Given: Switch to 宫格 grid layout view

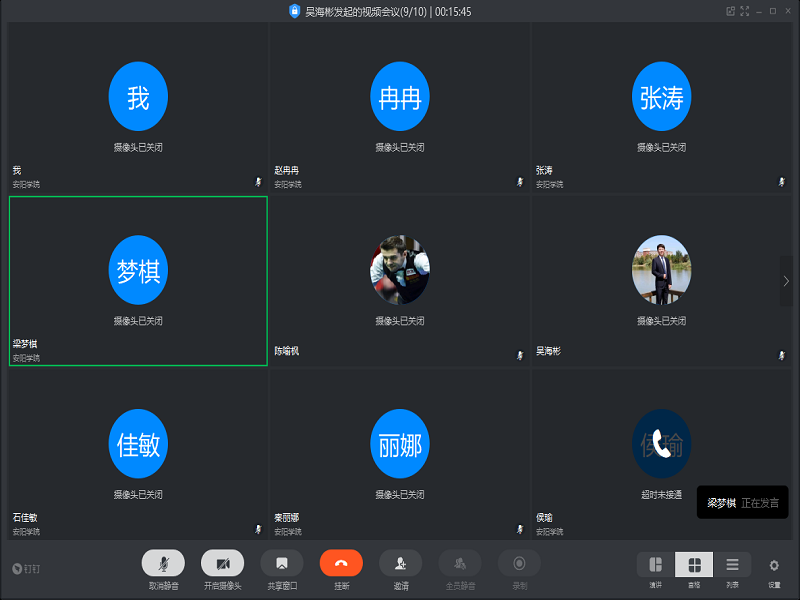Looking at the screenshot, I should (694, 565).
